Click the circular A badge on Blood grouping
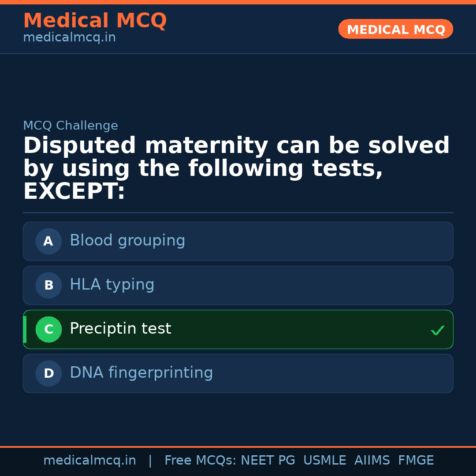 (x=48, y=241)
